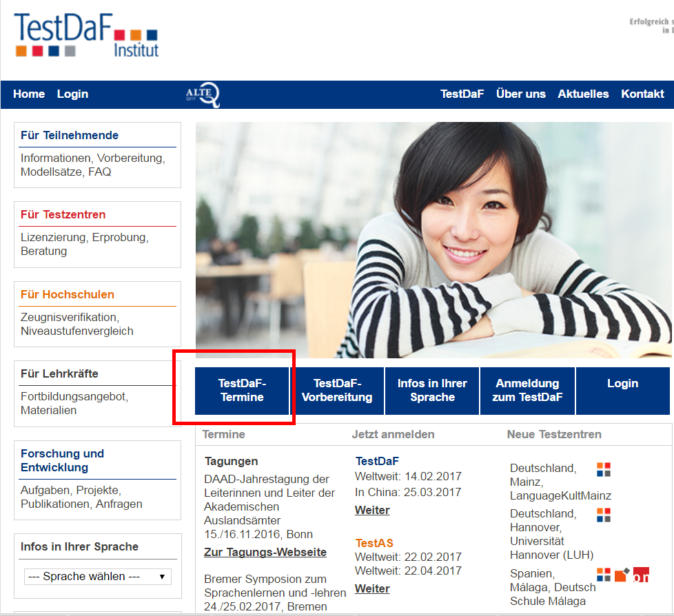Click the colored squares icon beside Deutschland, Mainz
The image size is (674, 616).
604,469
